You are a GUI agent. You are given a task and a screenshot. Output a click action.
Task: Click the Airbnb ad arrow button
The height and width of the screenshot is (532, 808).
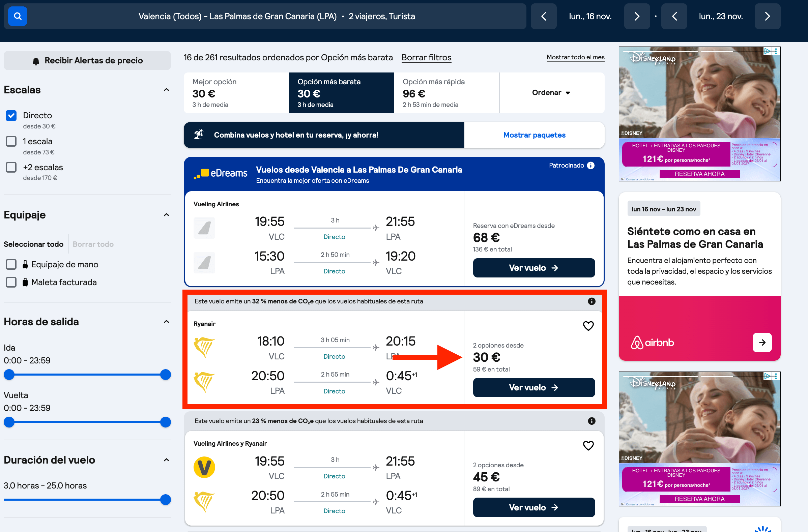click(762, 343)
